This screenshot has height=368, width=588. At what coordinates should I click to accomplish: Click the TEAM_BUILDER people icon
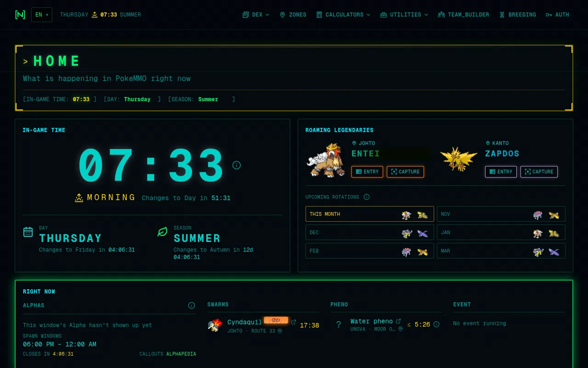[441, 15]
